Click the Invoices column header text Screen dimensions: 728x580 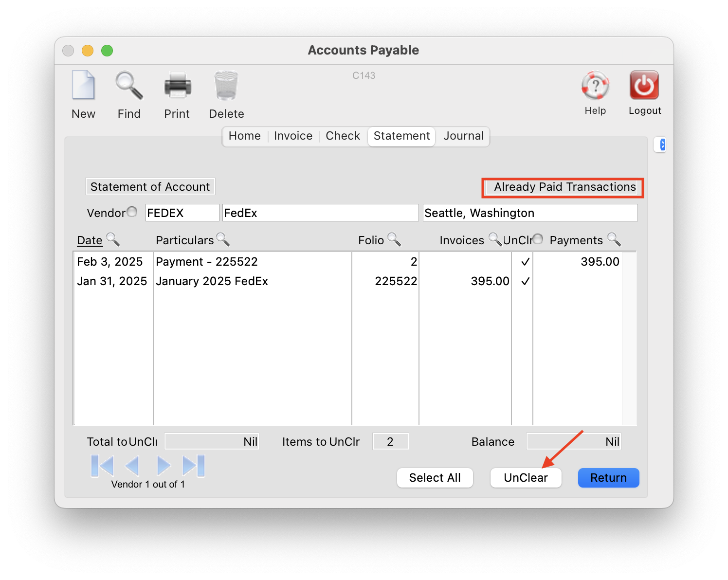coord(462,240)
